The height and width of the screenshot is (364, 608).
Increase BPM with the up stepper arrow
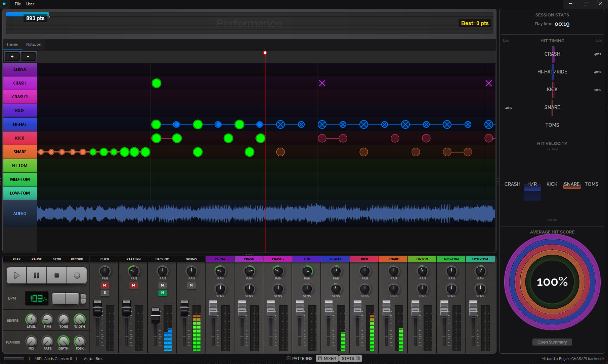[83, 296]
